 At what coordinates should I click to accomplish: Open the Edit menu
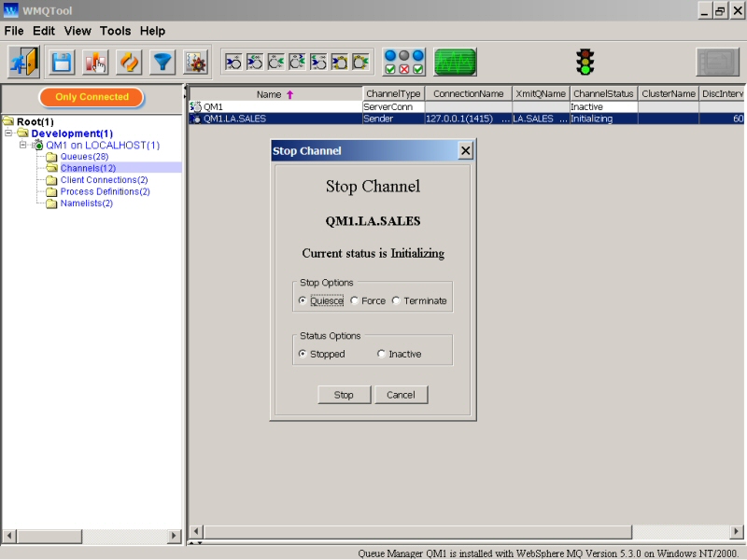44,31
